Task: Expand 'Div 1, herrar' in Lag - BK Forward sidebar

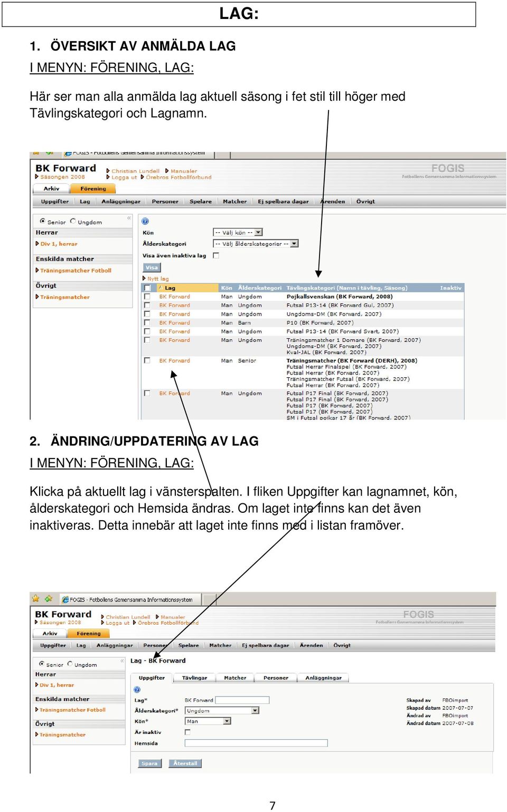Action: click(57, 685)
